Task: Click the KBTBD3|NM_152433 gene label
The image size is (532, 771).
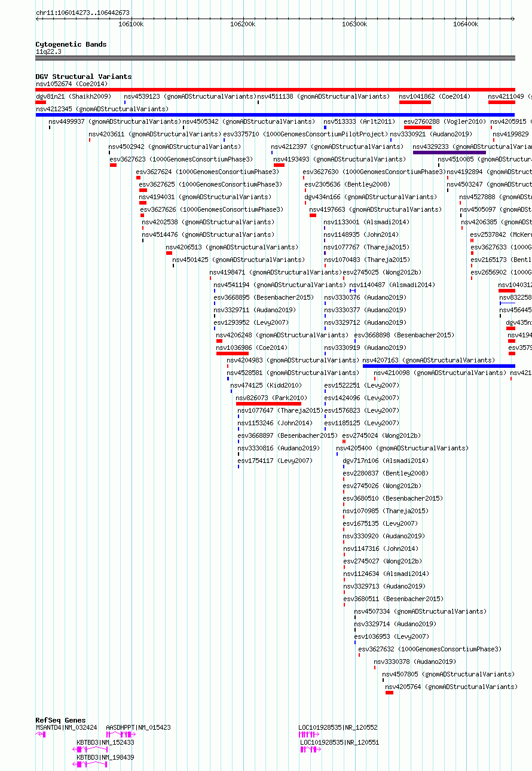Action: click(x=105, y=742)
